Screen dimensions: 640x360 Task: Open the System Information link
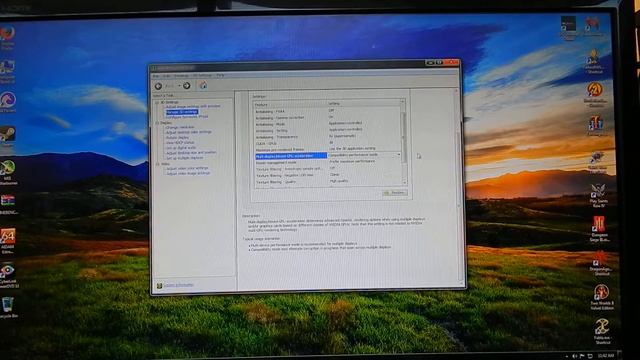[178, 285]
